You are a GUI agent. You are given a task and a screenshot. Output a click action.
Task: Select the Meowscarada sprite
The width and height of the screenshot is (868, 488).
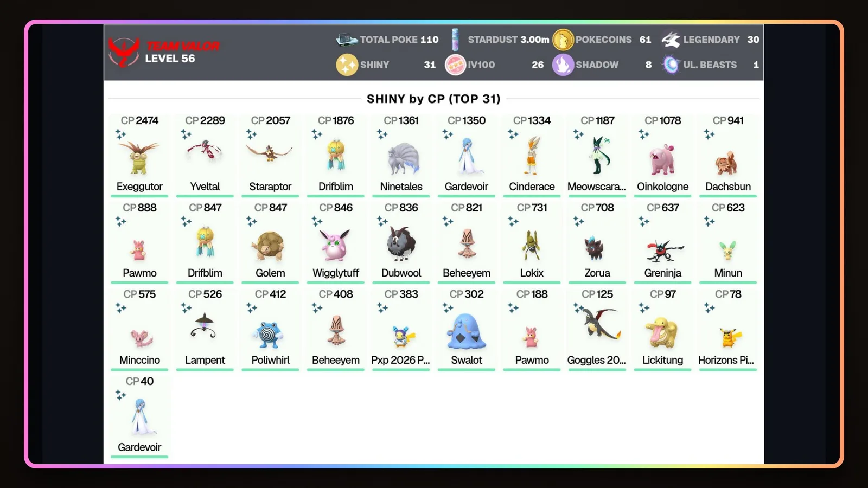599,156
